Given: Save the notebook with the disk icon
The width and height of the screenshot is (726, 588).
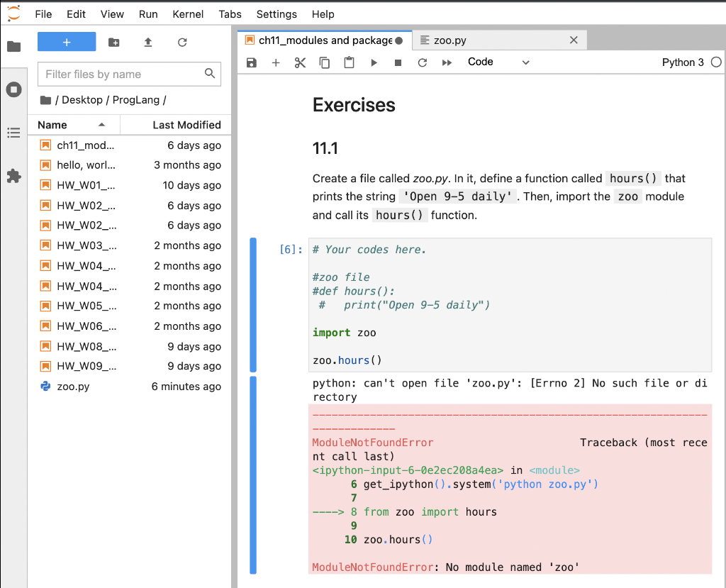Looking at the screenshot, I should [251, 62].
